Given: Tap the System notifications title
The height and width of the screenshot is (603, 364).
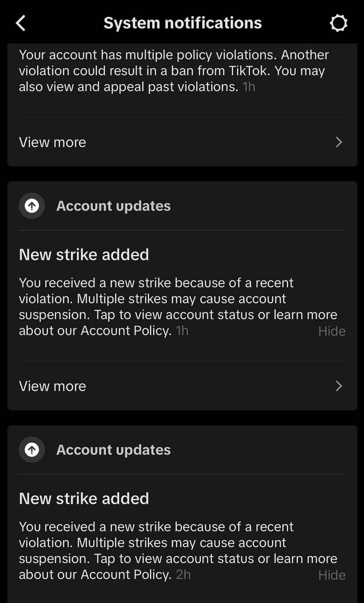Looking at the screenshot, I should (183, 23).
